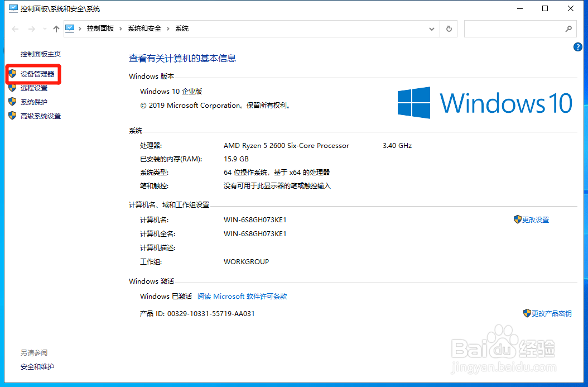Click the computer icon in address bar

(x=70, y=28)
